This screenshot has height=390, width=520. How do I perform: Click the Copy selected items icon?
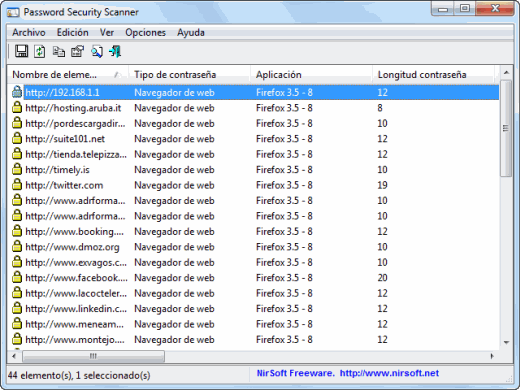(x=59, y=51)
